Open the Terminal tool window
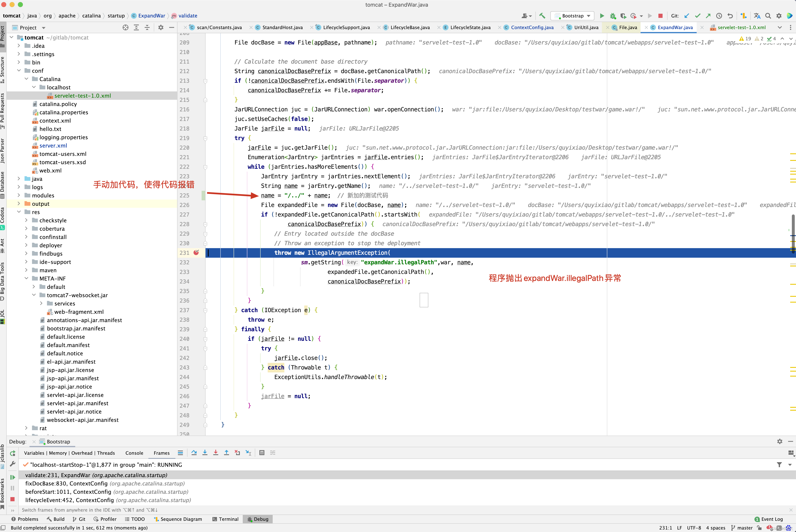The width and height of the screenshot is (796, 532). click(x=225, y=519)
